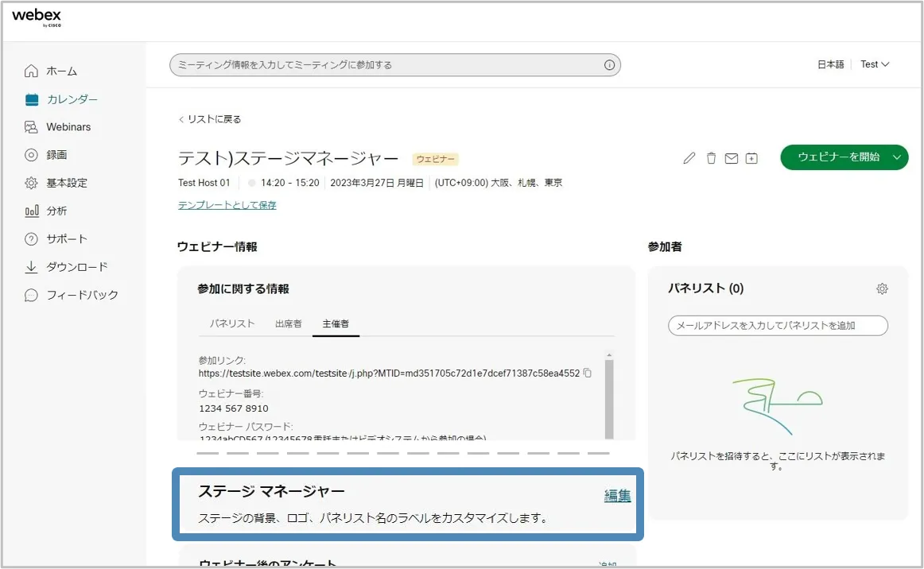This screenshot has height=569, width=924.
Task: Expand the arrow beside ウェビナーを開始
Action: point(897,157)
